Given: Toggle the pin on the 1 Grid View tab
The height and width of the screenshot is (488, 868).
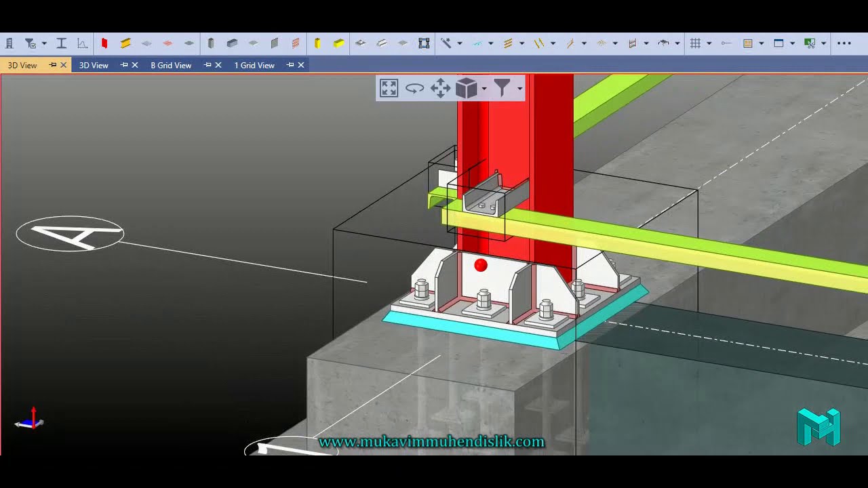Looking at the screenshot, I should pyautogui.click(x=290, y=65).
